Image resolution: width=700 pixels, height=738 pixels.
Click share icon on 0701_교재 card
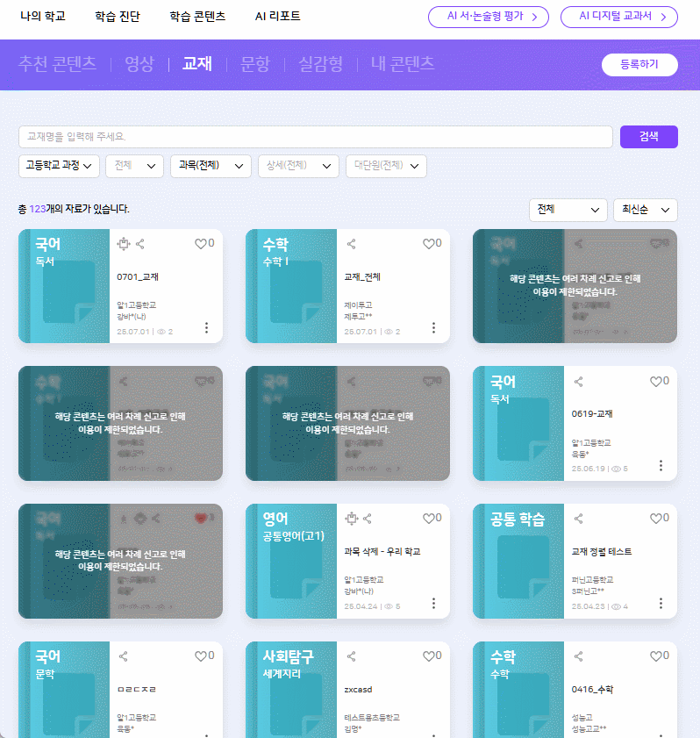pyautogui.click(x=140, y=244)
